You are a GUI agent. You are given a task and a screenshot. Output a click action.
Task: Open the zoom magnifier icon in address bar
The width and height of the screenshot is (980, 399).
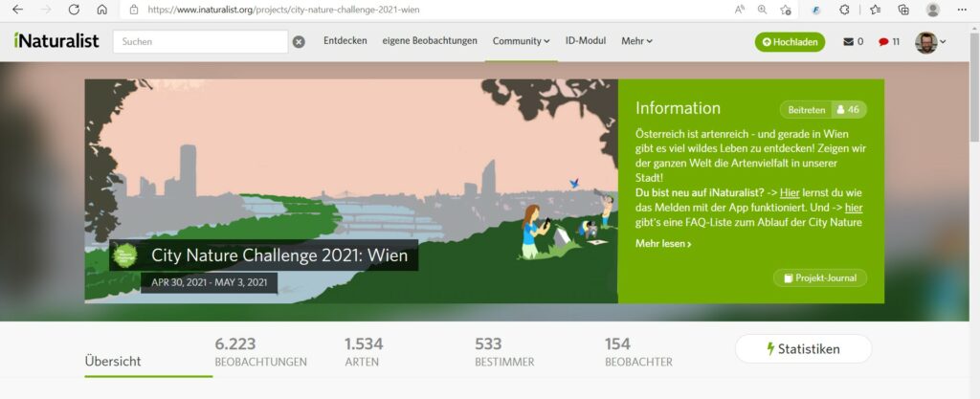(x=762, y=10)
